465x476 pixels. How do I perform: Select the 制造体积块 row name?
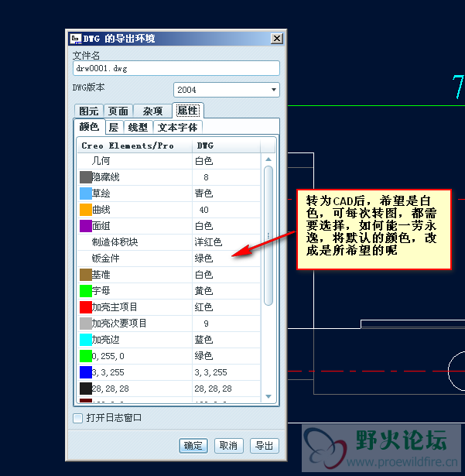click(115, 242)
